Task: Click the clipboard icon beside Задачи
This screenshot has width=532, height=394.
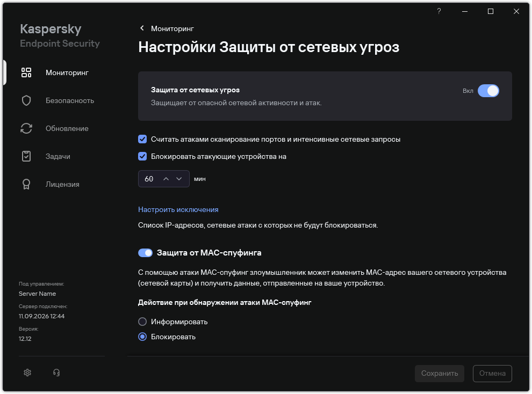Action: tap(26, 156)
